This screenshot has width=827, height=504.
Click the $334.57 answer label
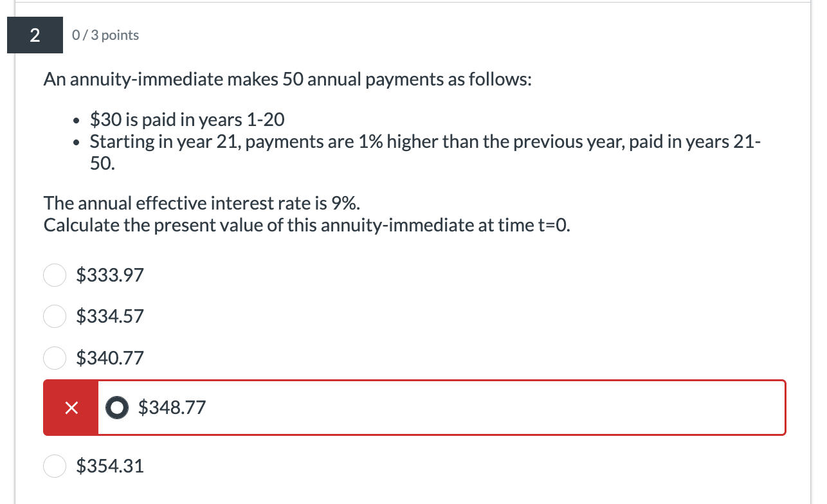click(x=110, y=316)
